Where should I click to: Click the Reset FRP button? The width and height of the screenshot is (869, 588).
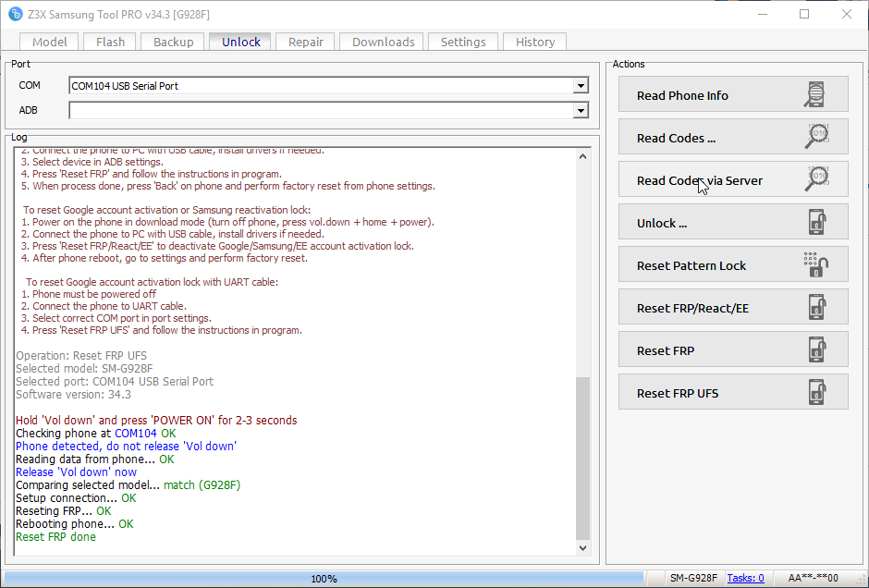click(x=733, y=349)
